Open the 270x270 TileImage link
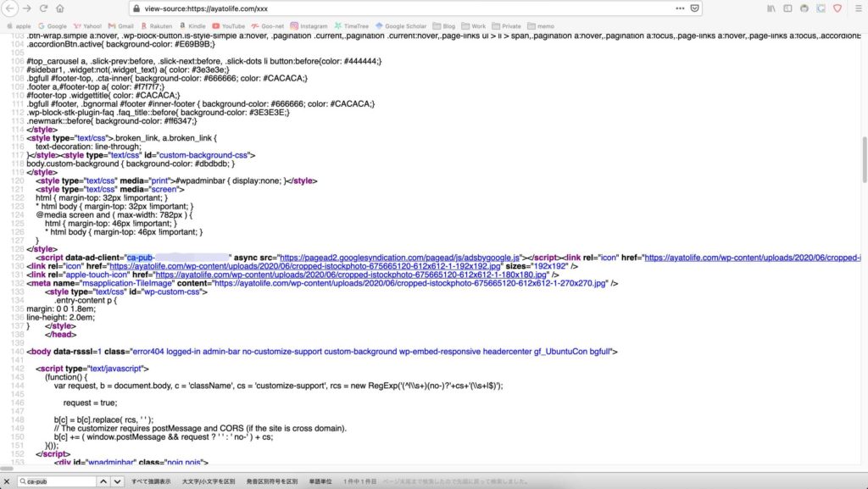Viewport: 868px width, 489px height. point(410,283)
